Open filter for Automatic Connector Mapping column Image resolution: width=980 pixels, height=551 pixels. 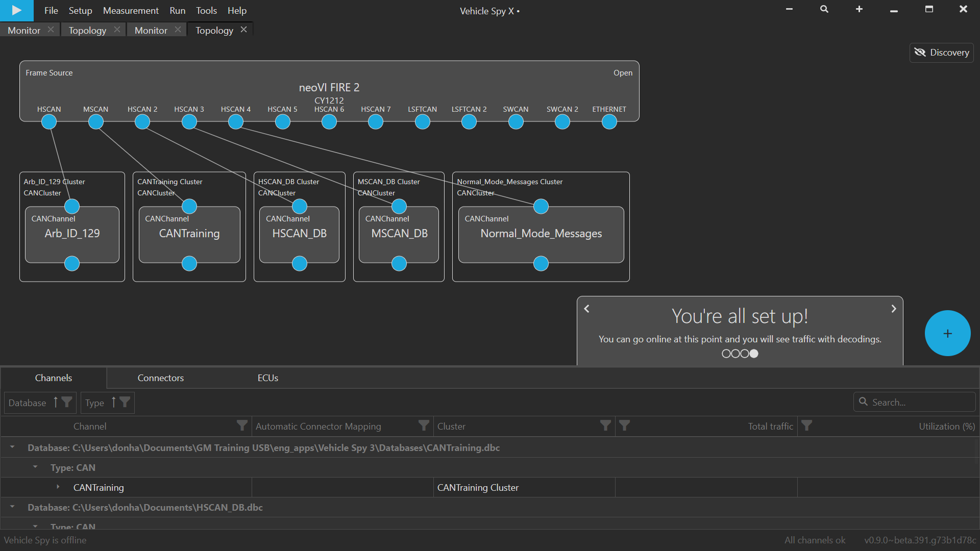424,425
